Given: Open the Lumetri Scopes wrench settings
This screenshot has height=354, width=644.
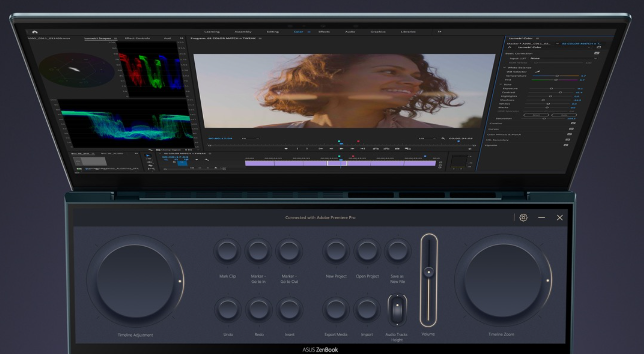Looking at the screenshot, I should [x=151, y=150].
